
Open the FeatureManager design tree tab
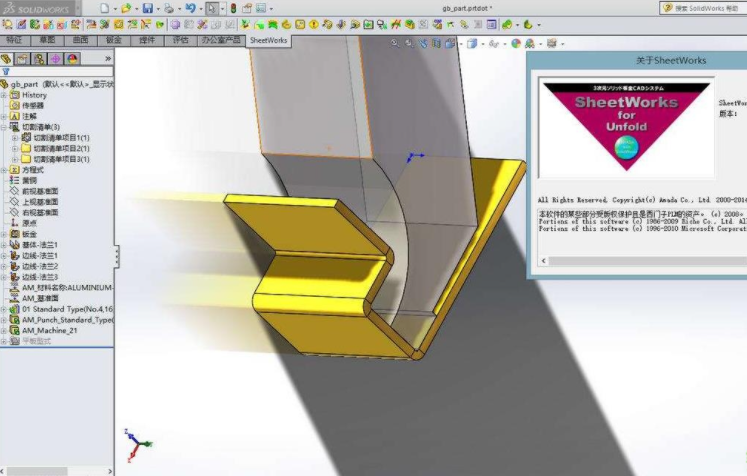8,59
